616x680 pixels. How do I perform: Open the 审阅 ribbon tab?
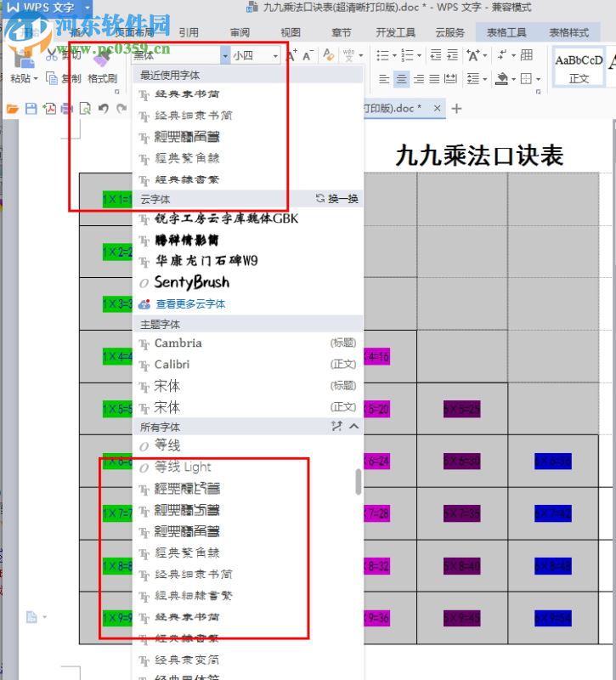point(240,32)
